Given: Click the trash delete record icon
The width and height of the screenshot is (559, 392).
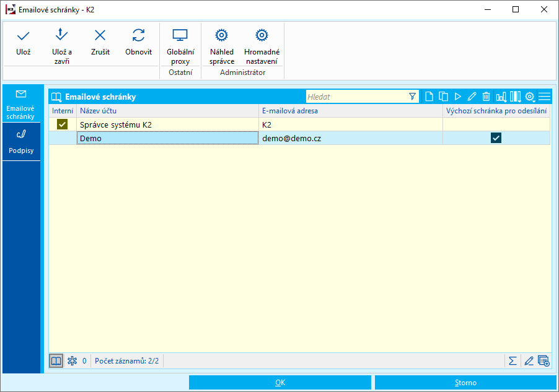Looking at the screenshot, I should coord(486,97).
